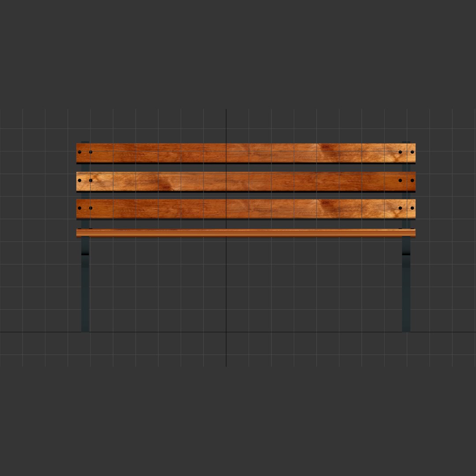Click the outermost left bolt on top slat

pyautogui.click(x=79, y=152)
